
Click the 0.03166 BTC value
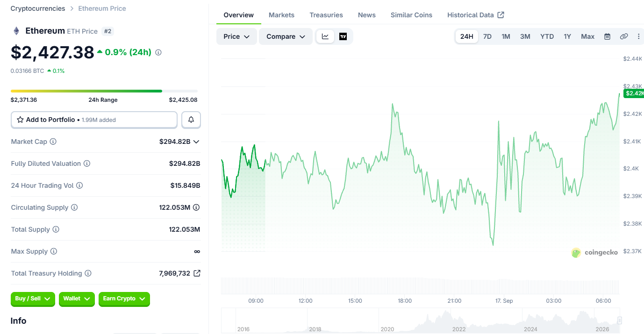28,71
